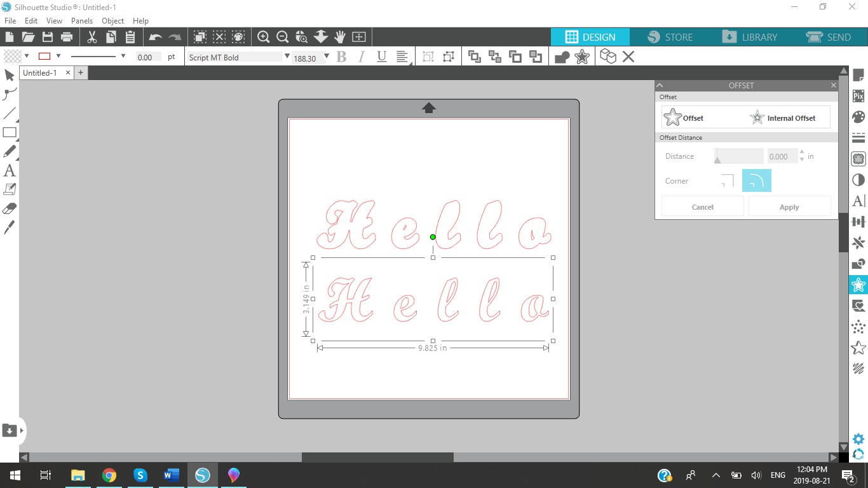Screen dimensions: 868x488
Task: Open the Panels menu
Action: 81,20
